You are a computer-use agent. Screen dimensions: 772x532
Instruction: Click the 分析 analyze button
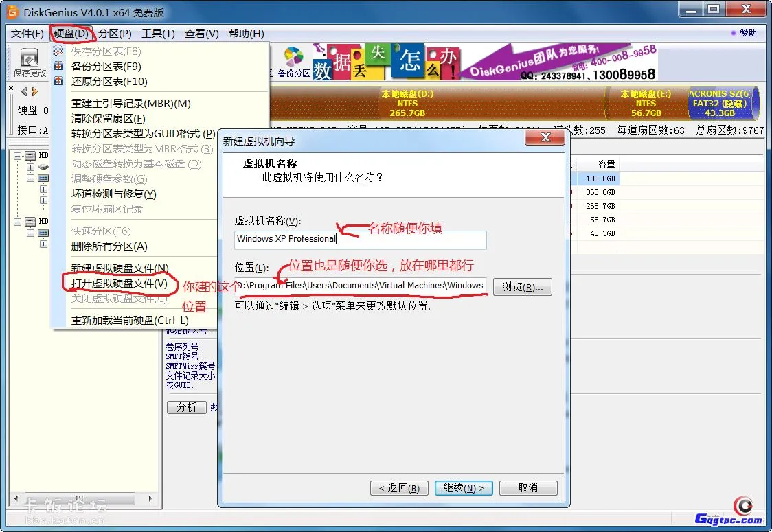(186, 407)
